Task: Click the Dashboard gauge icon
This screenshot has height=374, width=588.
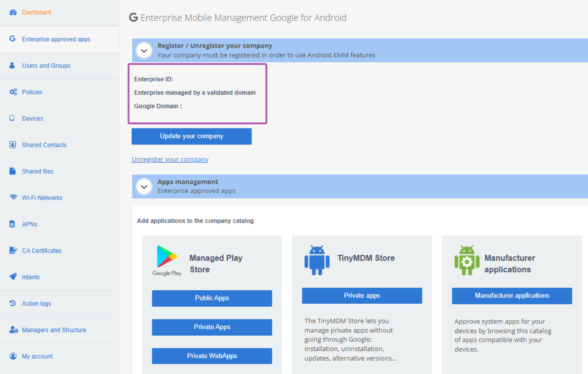Action: click(x=13, y=12)
